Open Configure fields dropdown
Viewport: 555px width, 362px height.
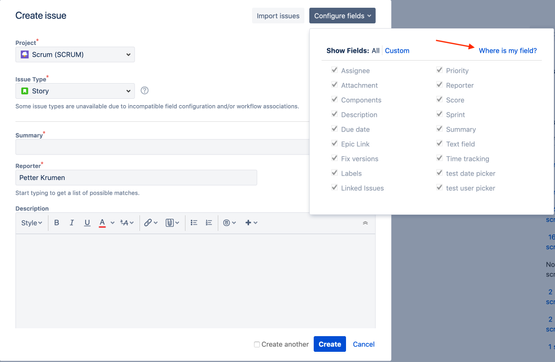(342, 16)
